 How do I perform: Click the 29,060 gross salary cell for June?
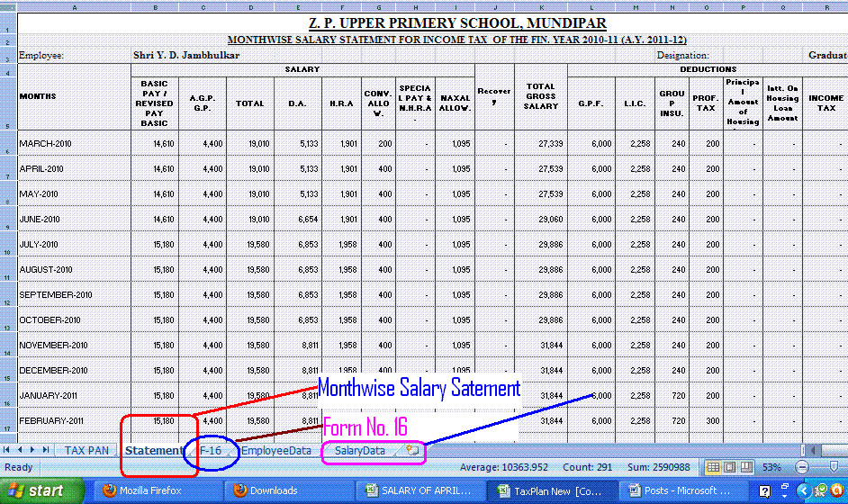(541, 219)
